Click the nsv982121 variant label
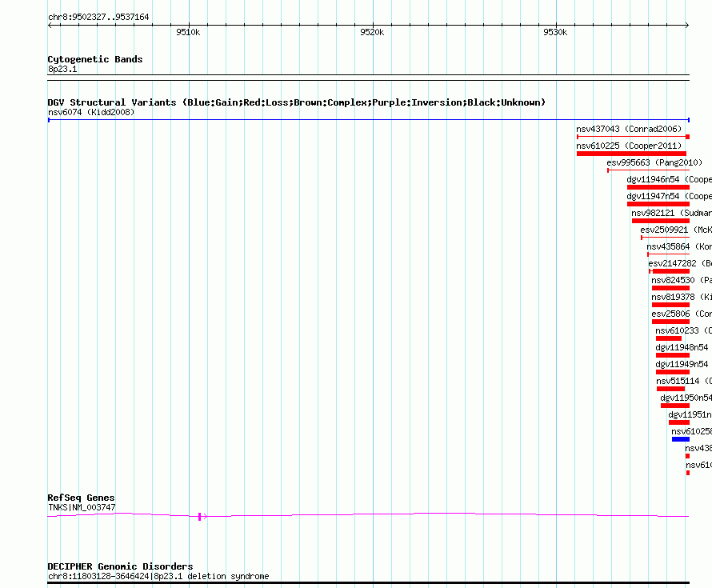Image resolution: width=712 pixels, height=588 pixels. pos(671,213)
